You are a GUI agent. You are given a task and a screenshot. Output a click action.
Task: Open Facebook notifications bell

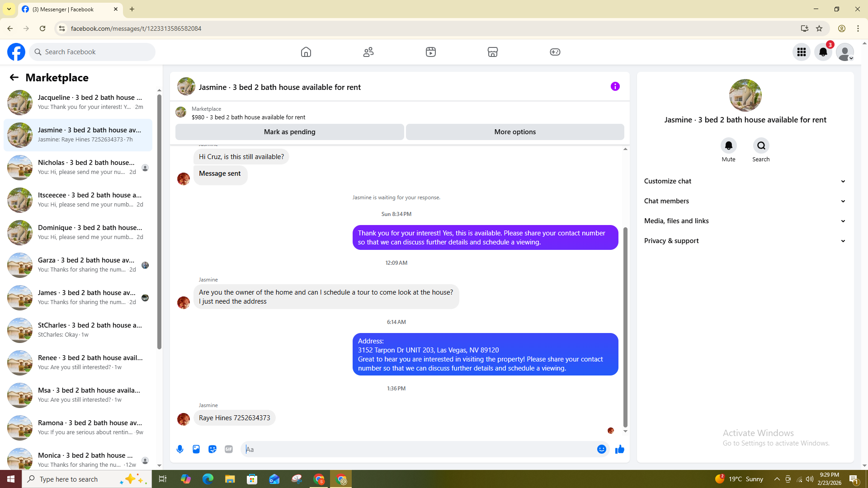click(823, 52)
